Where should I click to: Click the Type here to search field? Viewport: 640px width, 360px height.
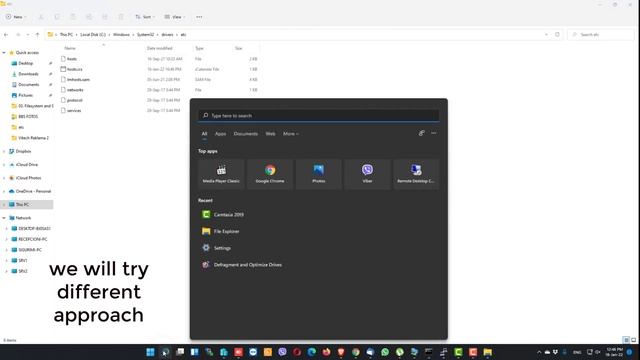319,116
